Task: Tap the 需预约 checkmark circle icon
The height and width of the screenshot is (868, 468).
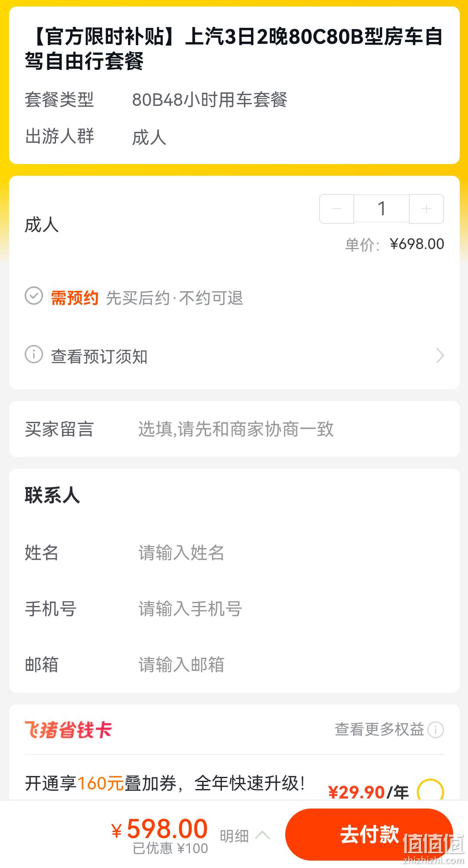Action: [34, 296]
